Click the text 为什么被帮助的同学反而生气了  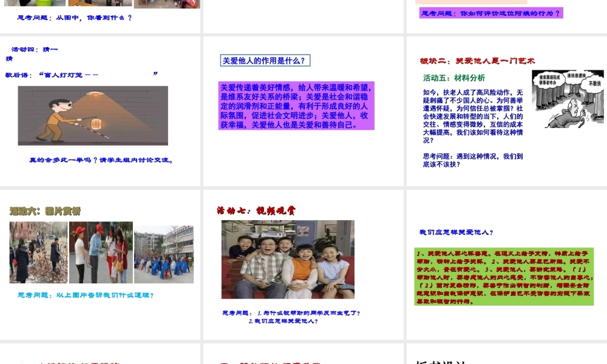coord(308,313)
